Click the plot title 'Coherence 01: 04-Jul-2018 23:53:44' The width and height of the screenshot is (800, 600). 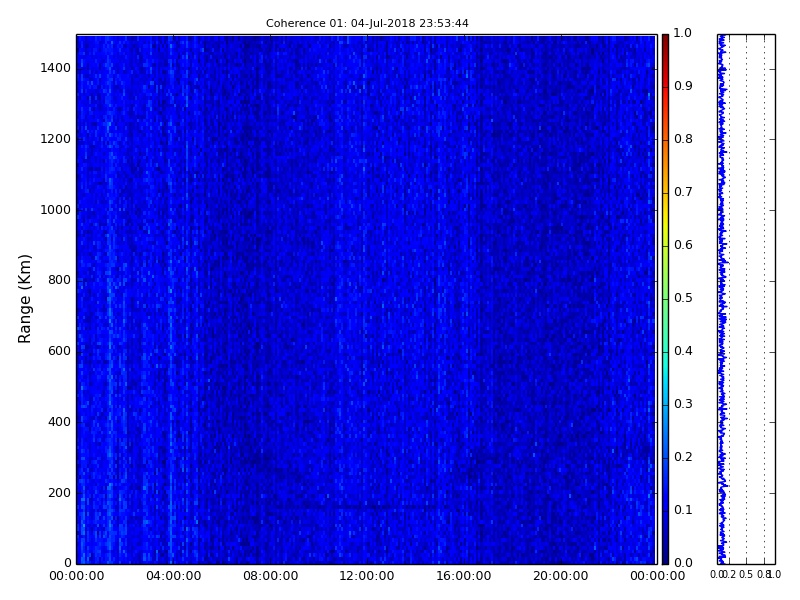click(367, 23)
